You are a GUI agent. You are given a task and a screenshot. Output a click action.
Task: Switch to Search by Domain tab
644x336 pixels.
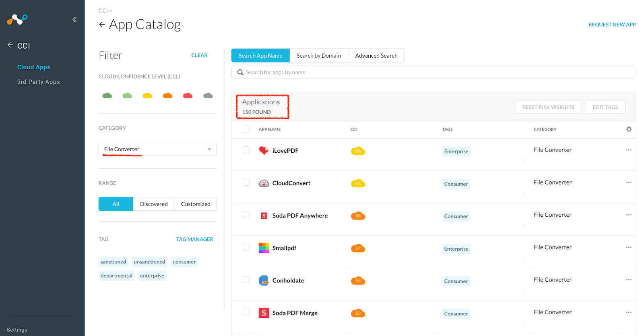click(319, 56)
